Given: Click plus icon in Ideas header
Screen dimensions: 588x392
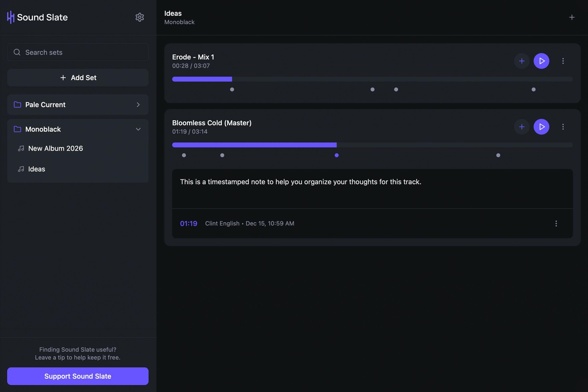Looking at the screenshot, I should pyautogui.click(x=572, y=17).
